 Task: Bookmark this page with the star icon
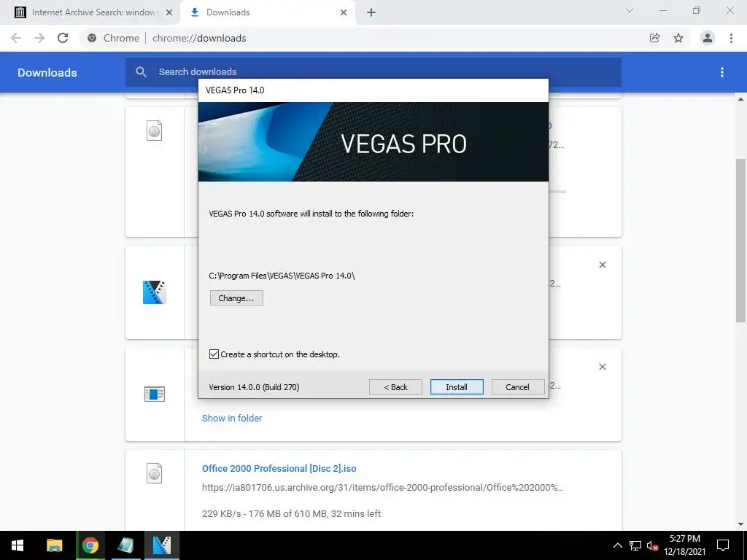pyautogui.click(x=678, y=38)
